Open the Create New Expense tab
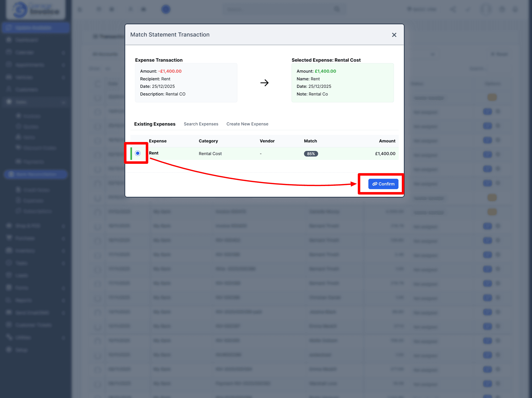 (247, 124)
